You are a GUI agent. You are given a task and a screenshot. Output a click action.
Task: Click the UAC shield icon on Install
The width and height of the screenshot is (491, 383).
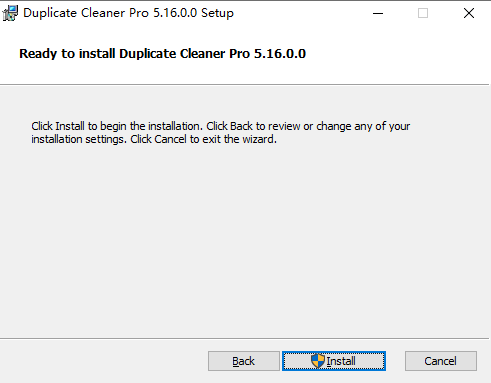[317, 361]
